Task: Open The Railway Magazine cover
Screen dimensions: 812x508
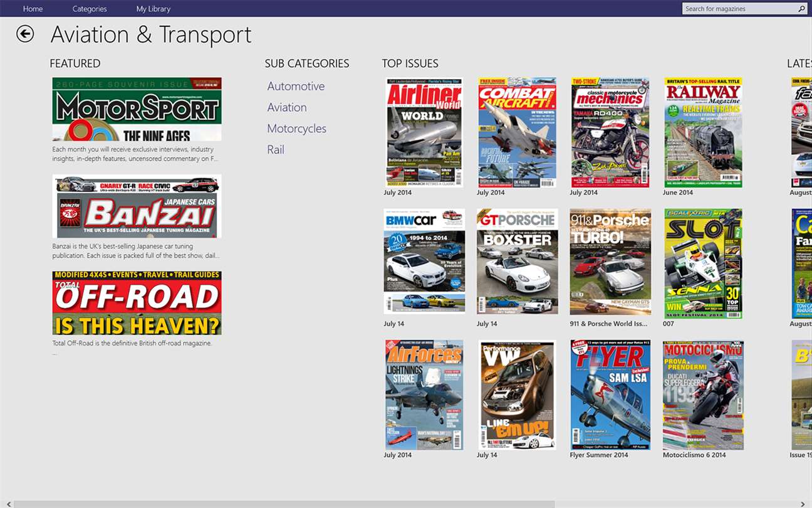Action: pyautogui.click(x=704, y=132)
